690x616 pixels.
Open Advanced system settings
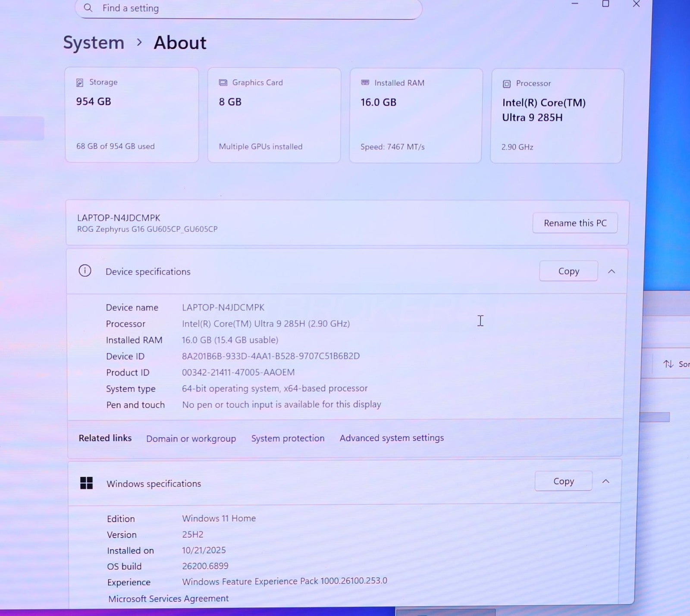[392, 438]
